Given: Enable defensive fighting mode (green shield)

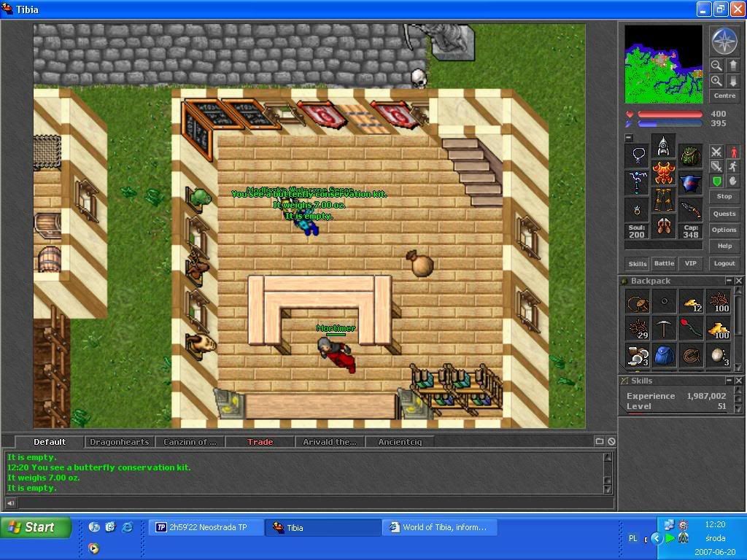Looking at the screenshot, I should [716, 181].
